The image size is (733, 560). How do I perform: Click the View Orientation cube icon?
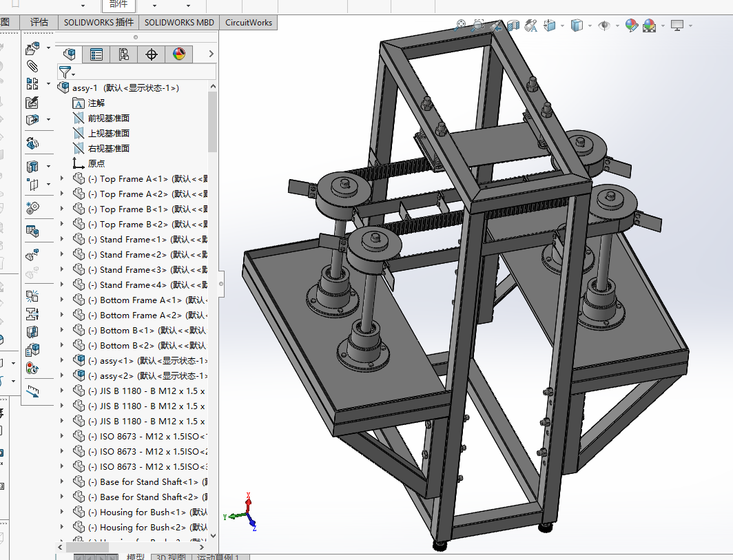550,25
